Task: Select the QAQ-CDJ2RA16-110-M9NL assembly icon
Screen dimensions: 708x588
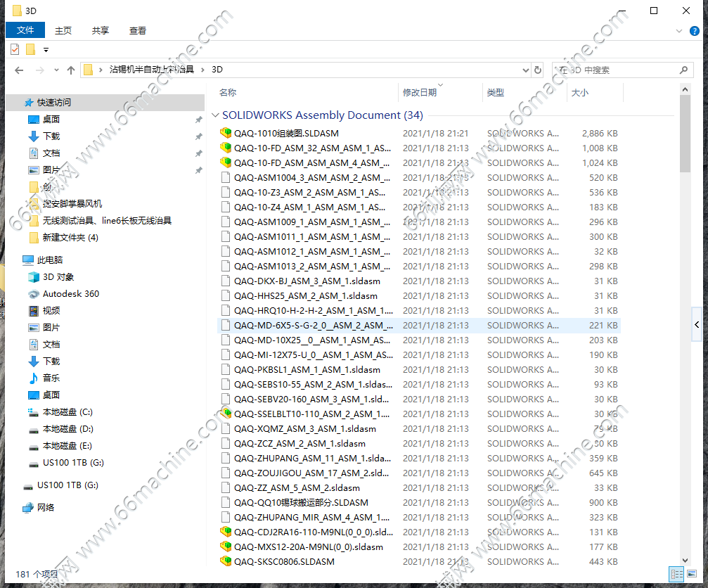Action: click(226, 532)
